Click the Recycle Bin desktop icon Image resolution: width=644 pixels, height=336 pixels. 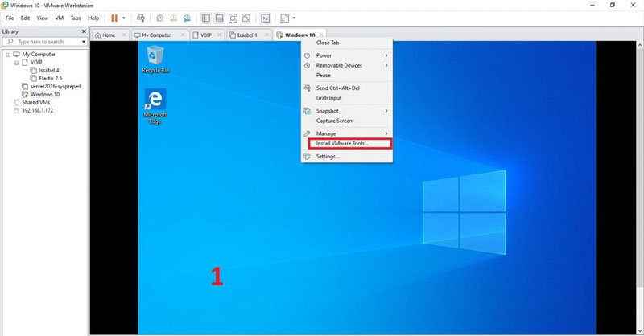pyautogui.click(x=155, y=59)
